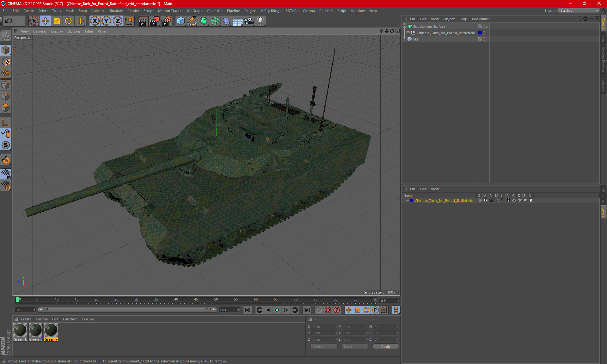Click the current frame 0 F field

390,300
